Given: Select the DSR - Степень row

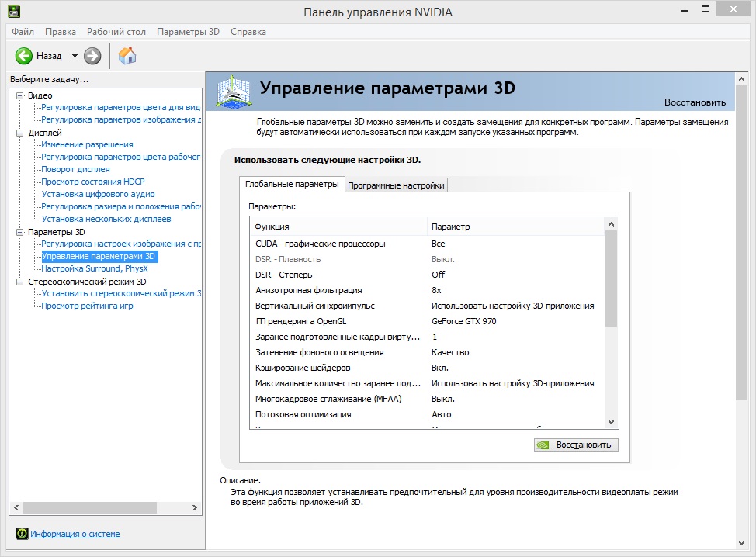Looking at the screenshot, I should pyautogui.click(x=427, y=275).
